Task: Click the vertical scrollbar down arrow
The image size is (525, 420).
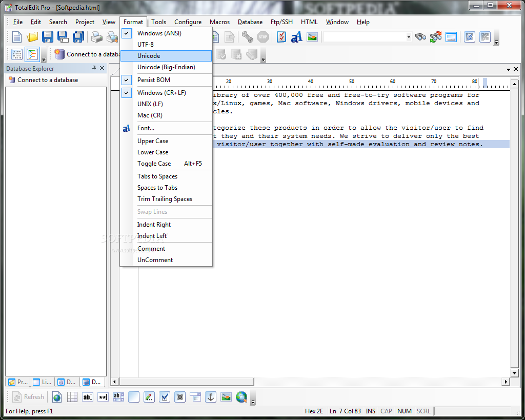Action: point(514,373)
